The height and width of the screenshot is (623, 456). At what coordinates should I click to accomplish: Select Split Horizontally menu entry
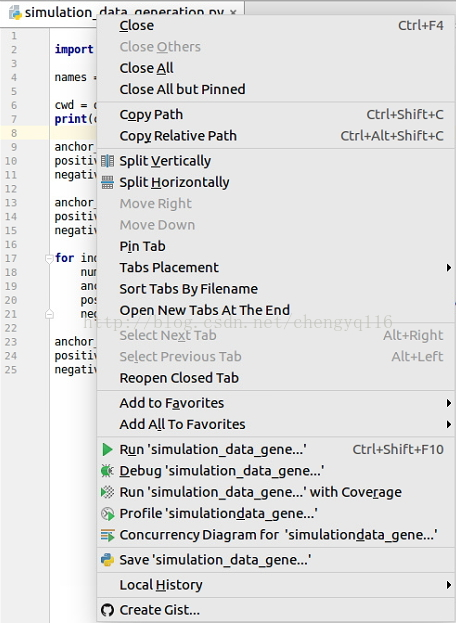point(276,182)
